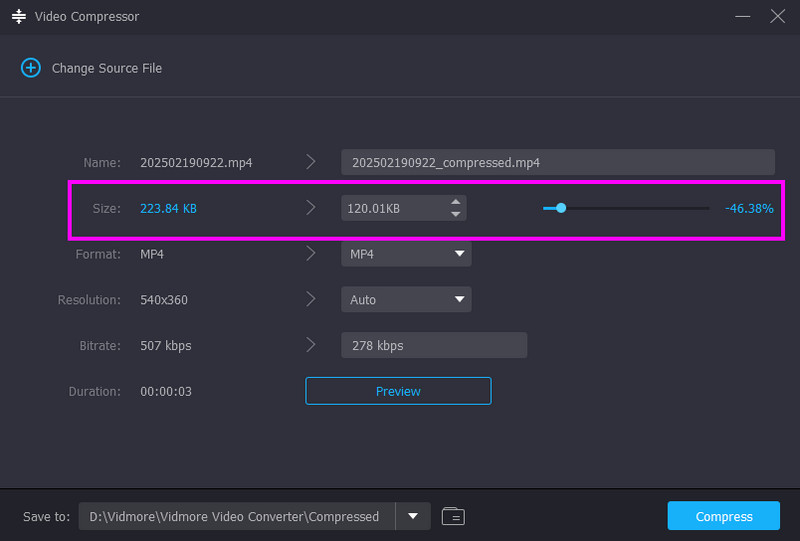Expand the Resolution Auto dropdown

(x=406, y=299)
